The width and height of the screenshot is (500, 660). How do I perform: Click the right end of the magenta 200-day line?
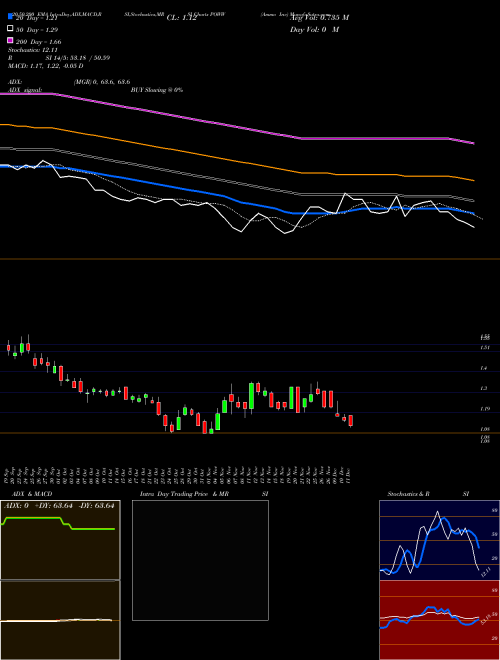[x=473, y=143]
